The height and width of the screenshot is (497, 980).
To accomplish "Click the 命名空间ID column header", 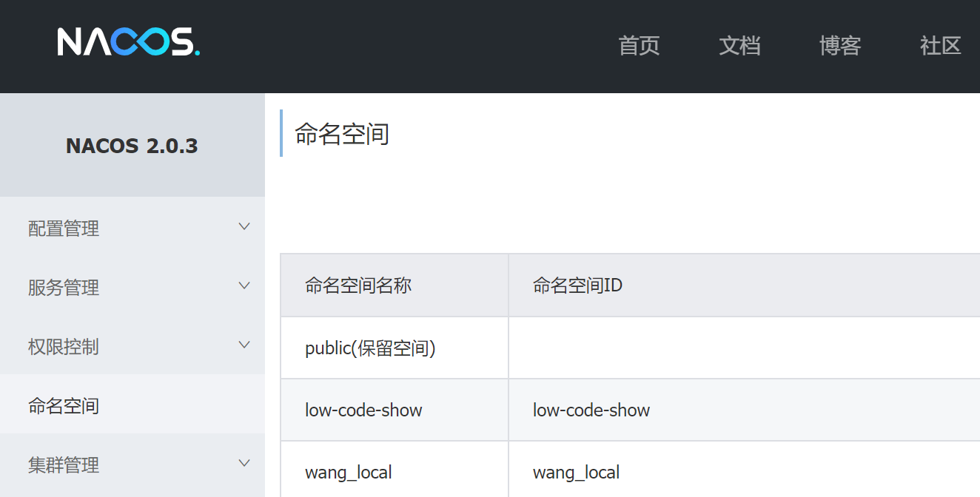I will pos(577,285).
